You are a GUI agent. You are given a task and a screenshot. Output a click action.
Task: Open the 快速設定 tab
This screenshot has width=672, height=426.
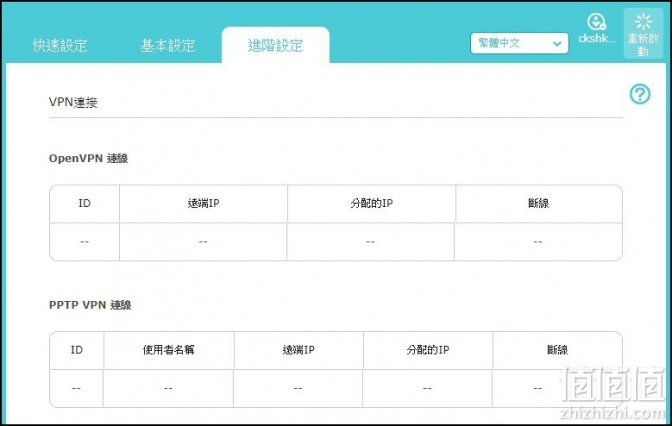click(60, 45)
